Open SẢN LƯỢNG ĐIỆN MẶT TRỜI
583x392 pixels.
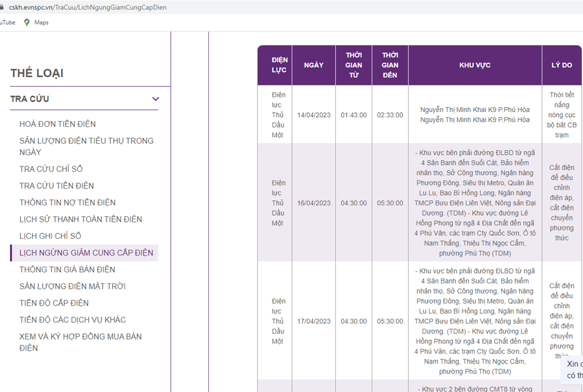click(x=72, y=286)
